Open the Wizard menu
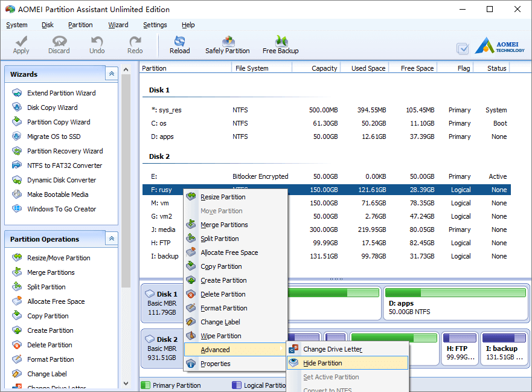532x392 pixels. coord(118,25)
